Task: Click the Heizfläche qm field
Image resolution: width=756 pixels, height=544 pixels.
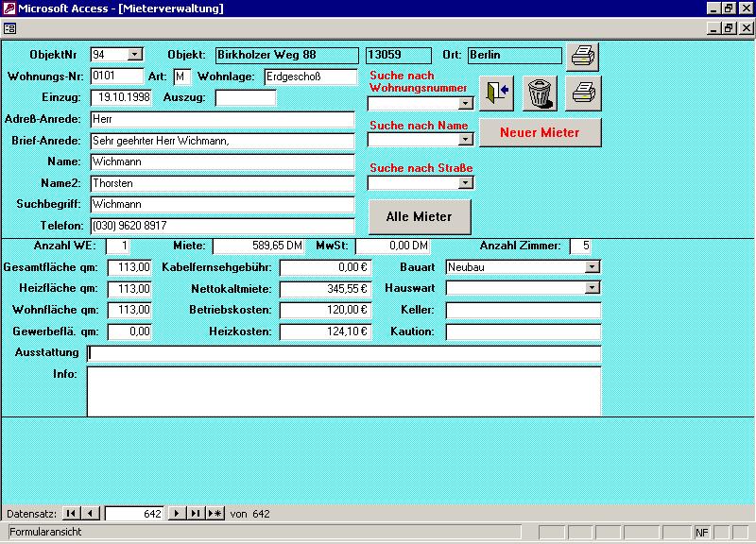Action: pyautogui.click(x=129, y=289)
